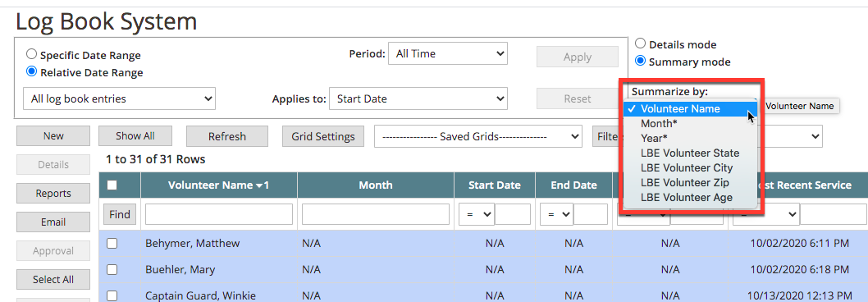Click End Date filter value field
868x302 pixels.
[x=591, y=214]
